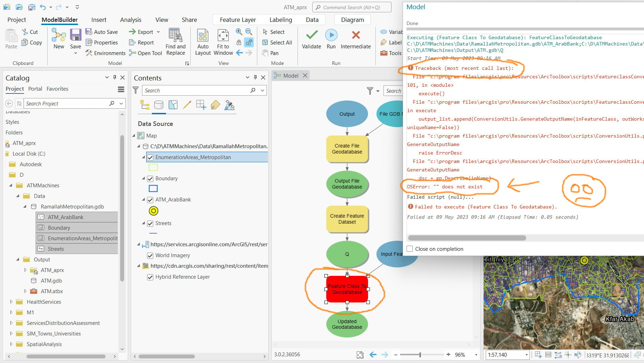Open model Properties
The image size is (644, 363).
pos(102,42)
